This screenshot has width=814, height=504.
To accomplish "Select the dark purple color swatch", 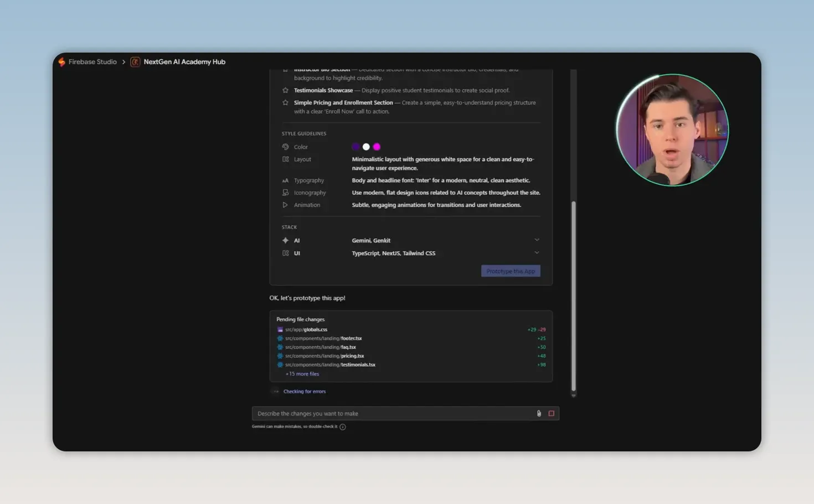I will [356, 147].
